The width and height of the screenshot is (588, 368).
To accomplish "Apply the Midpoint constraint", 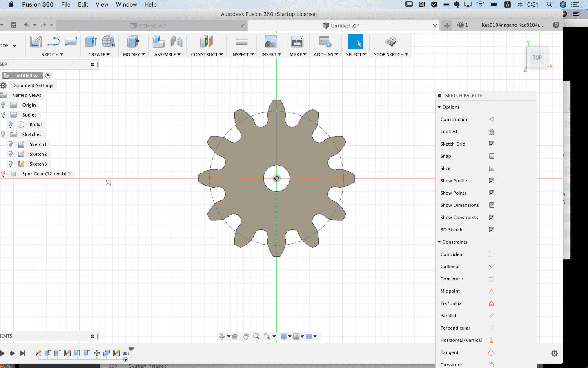I will [x=492, y=291].
